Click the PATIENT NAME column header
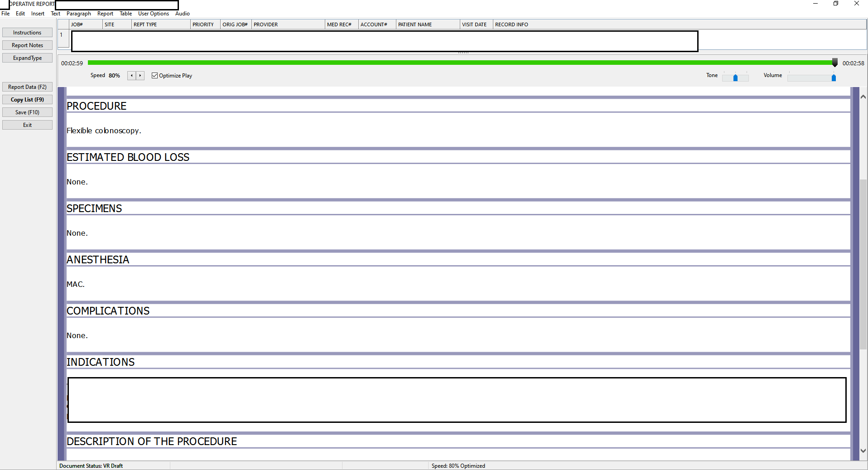 tap(428, 24)
